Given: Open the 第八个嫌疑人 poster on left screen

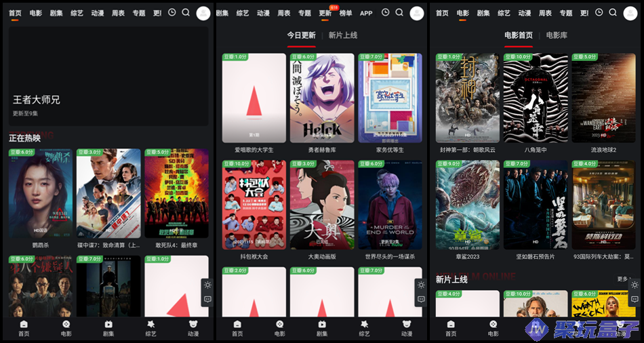Looking at the screenshot, I should pos(41,286).
